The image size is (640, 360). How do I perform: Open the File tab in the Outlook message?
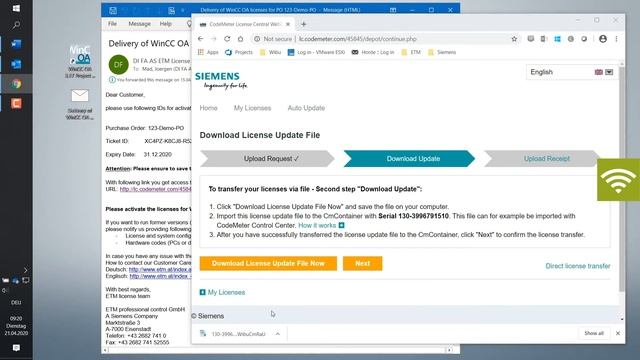click(113, 24)
